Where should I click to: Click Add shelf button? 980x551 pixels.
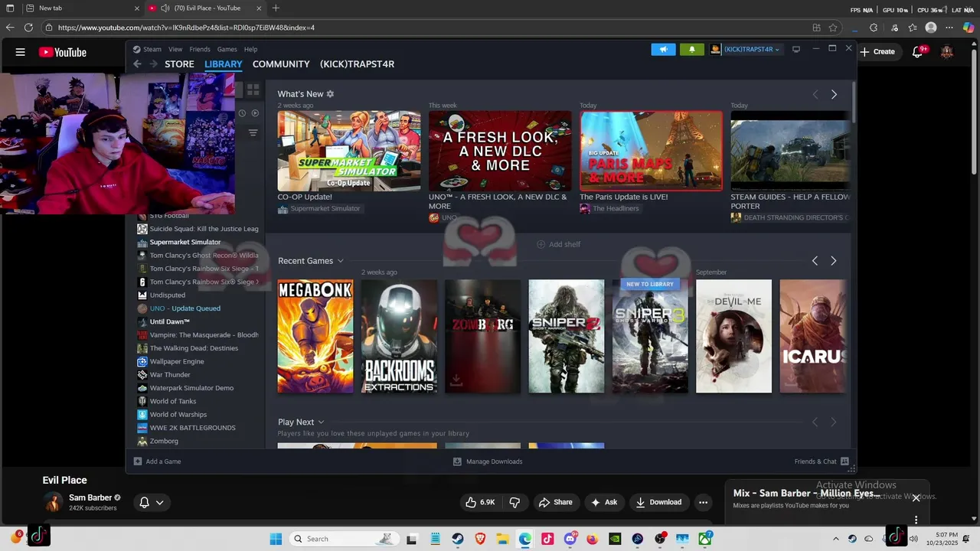tap(558, 244)
